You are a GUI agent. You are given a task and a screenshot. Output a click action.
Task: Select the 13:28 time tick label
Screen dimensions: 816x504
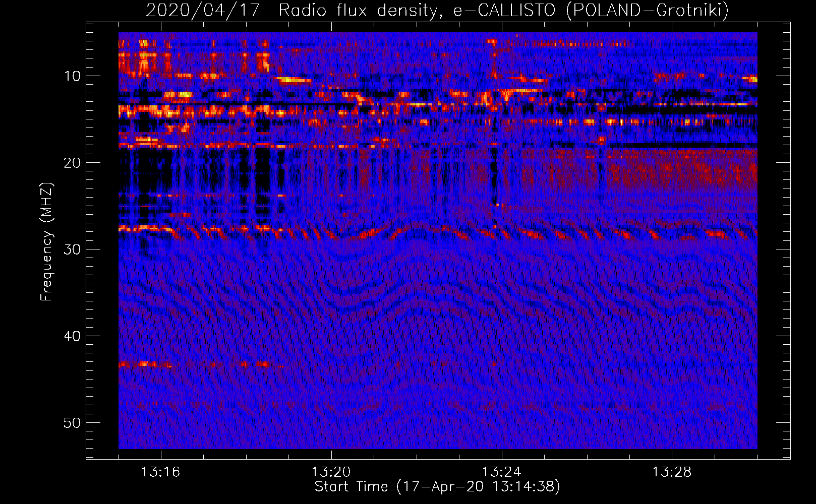tap(672, 472)
